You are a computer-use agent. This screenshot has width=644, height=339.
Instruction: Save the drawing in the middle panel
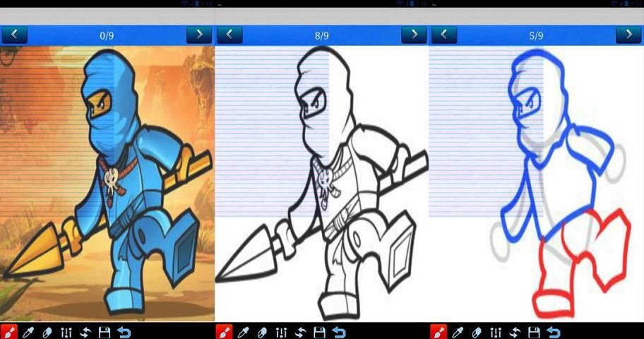point(319,331)
